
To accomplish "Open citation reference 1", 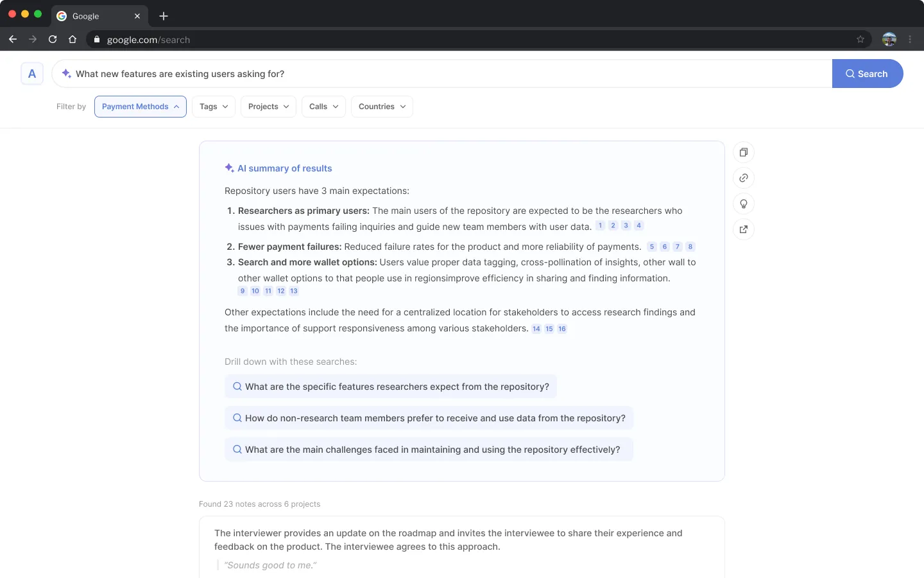I will pos(600,225).
